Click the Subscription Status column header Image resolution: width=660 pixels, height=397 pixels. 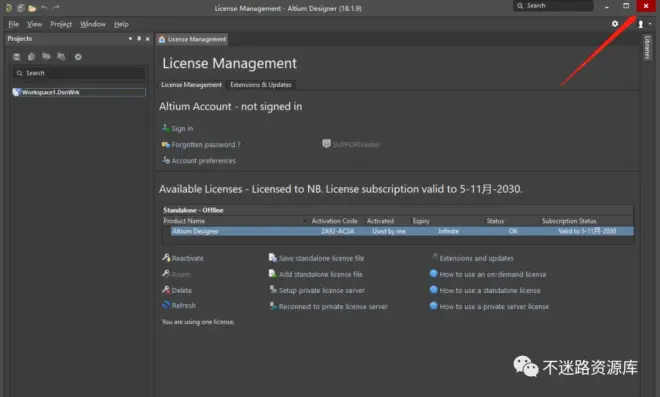(569, 221)
